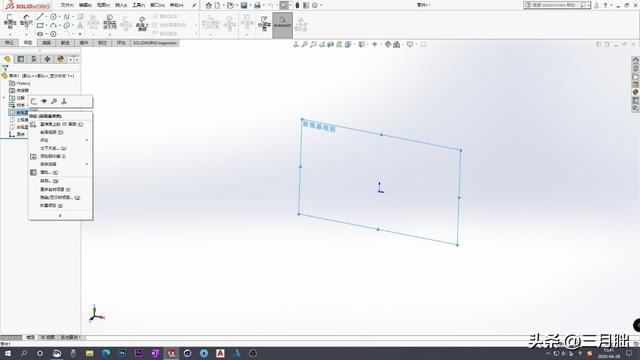Click the Open file icon

click(x=230, y=5)
